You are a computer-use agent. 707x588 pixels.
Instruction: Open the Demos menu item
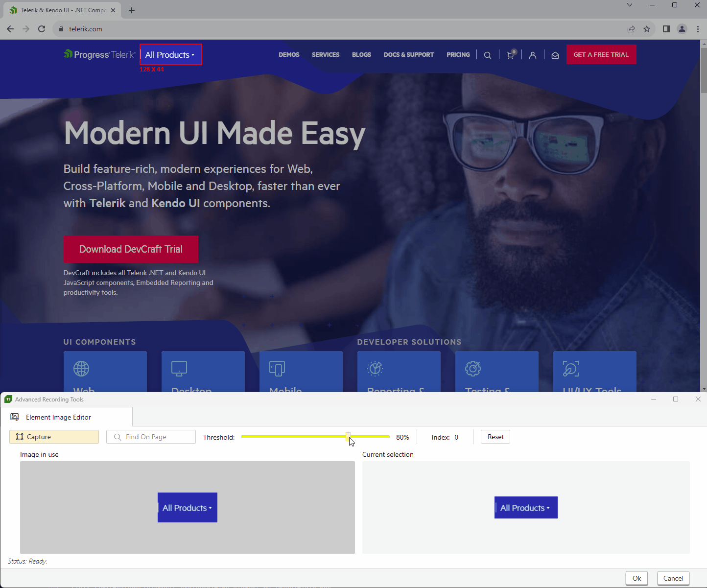[289, 55]
